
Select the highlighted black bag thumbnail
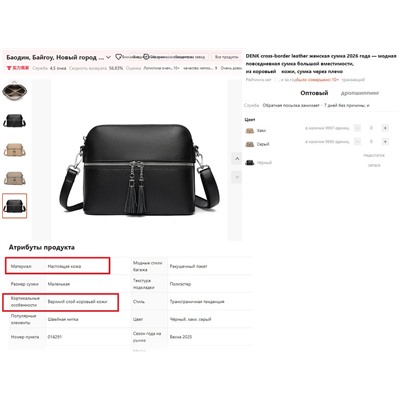[15, 206]
